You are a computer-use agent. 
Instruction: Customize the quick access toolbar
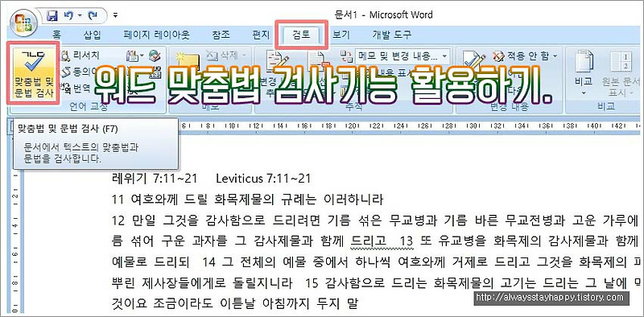pos(115,16)
